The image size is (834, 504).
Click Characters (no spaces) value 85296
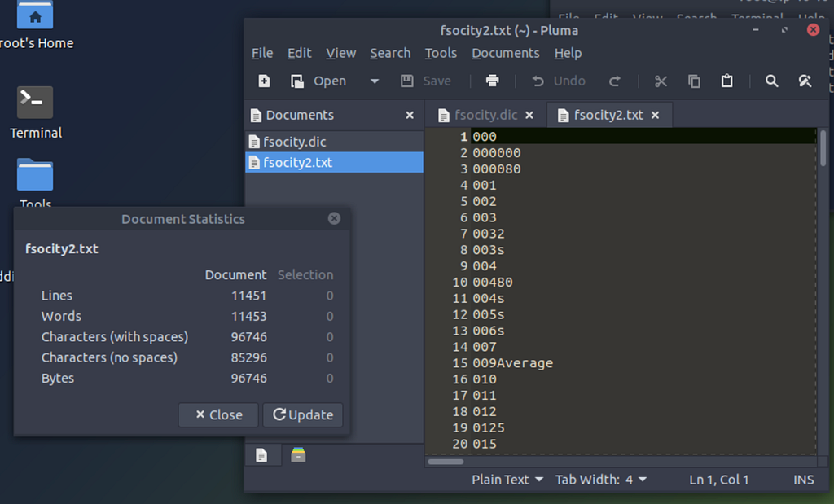248,357
